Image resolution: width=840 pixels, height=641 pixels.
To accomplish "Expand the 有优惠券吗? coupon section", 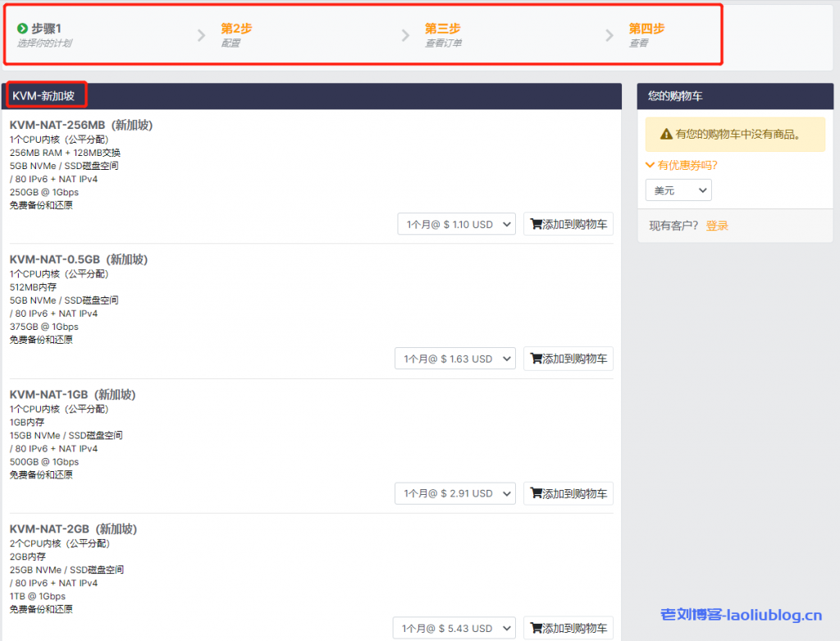I will (x=682, y=165).
